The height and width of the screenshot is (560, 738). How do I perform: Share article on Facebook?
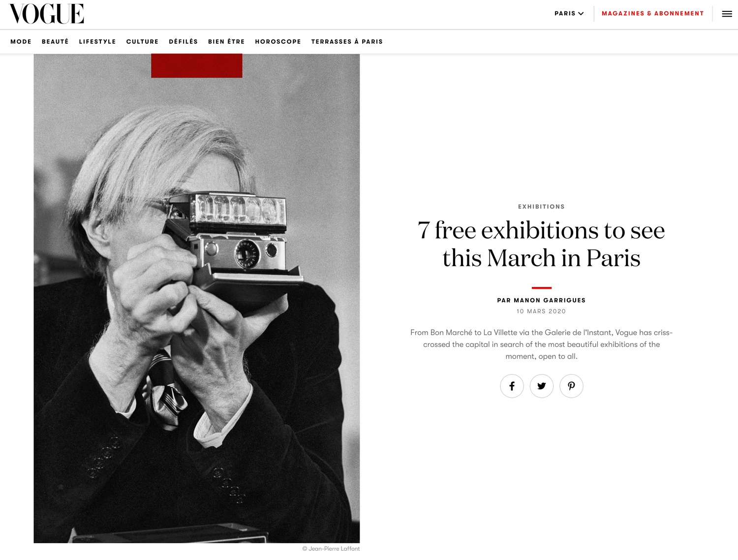512,386
